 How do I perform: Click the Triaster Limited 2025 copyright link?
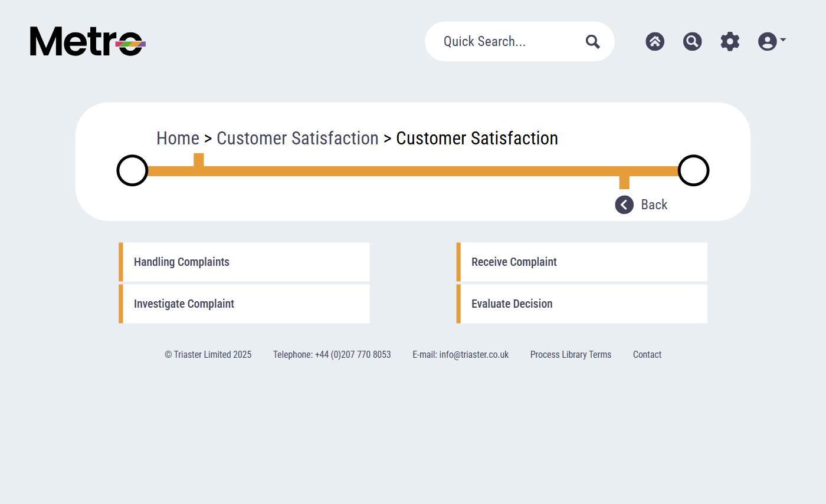coord(208,354)
